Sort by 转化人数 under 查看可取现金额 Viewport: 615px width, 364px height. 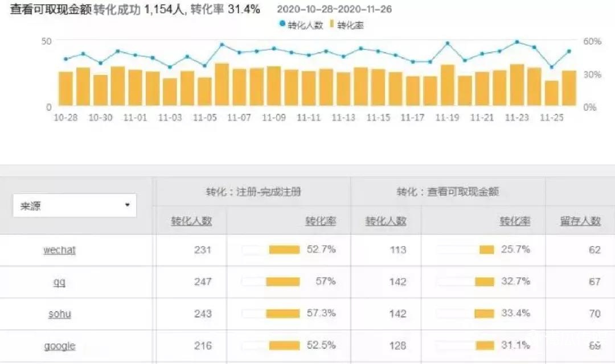tap(386, 221)
